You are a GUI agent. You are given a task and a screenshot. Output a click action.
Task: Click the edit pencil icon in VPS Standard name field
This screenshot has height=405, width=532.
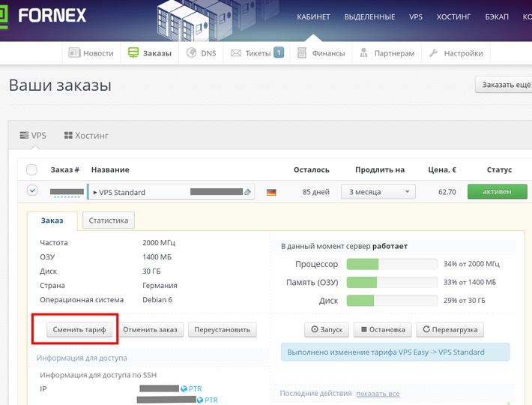coord(248,192)
